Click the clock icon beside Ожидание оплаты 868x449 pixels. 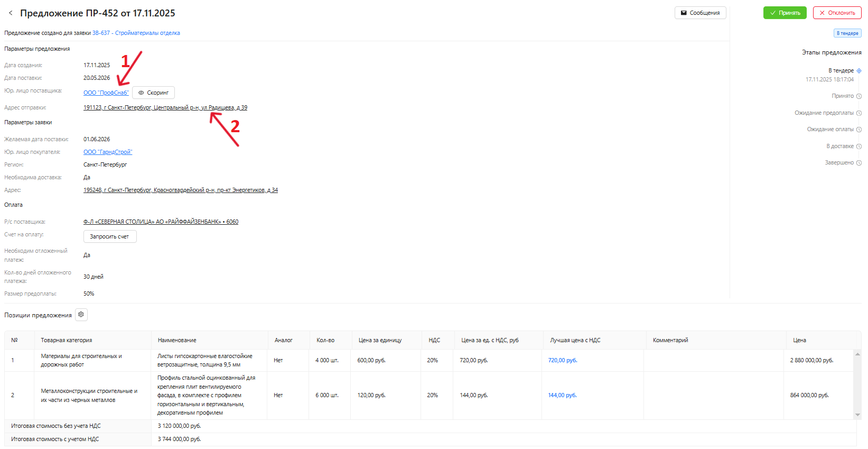coord(859,130)
